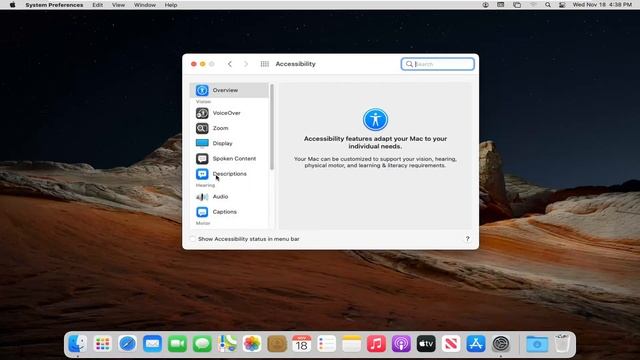Open Apple TV from the Dock

(x=426, y=344)
